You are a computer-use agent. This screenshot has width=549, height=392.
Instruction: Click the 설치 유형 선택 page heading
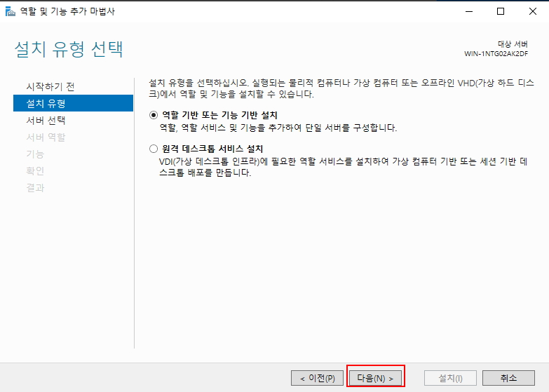click(69, 49)
